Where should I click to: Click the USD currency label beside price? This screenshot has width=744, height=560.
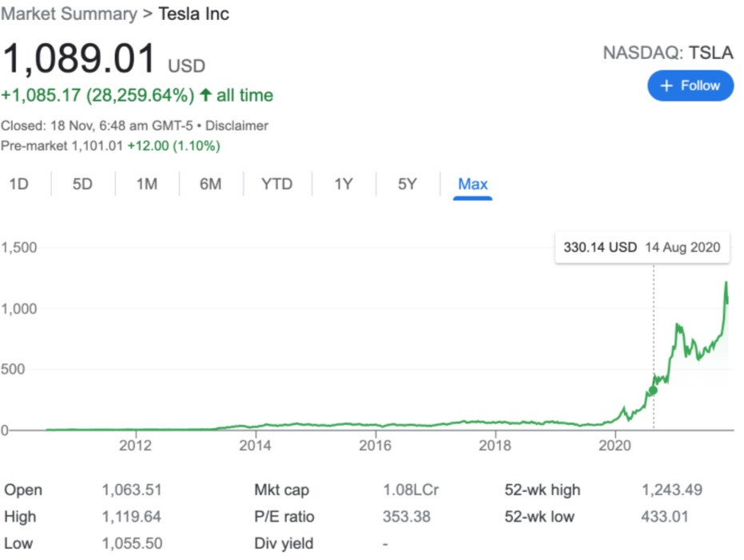click(x=186, y=66)
